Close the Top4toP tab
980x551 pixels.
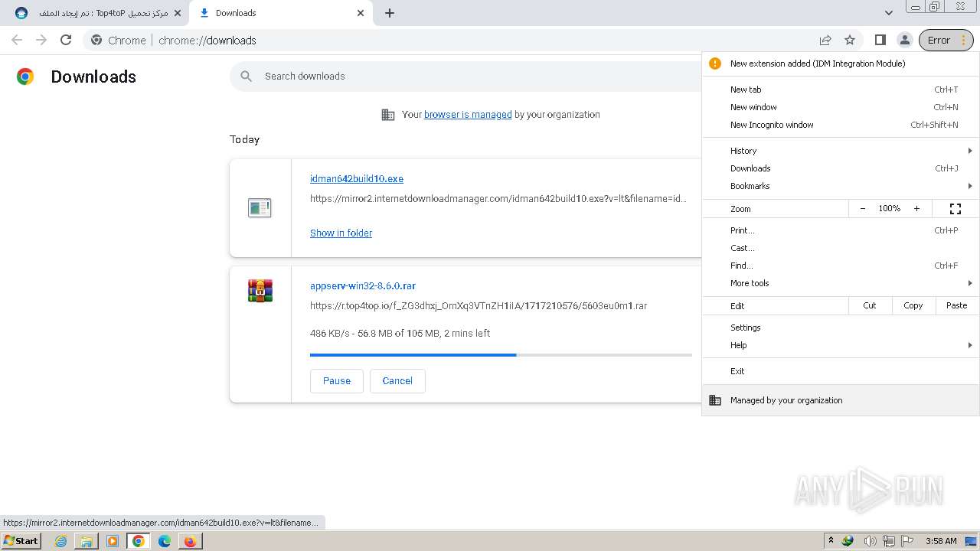click(178, 13)
